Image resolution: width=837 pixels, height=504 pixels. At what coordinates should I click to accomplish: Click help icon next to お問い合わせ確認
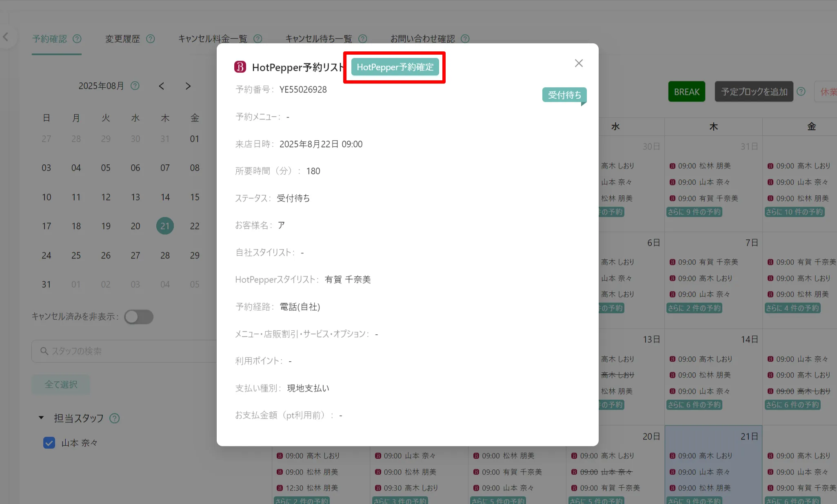(465, 39)
